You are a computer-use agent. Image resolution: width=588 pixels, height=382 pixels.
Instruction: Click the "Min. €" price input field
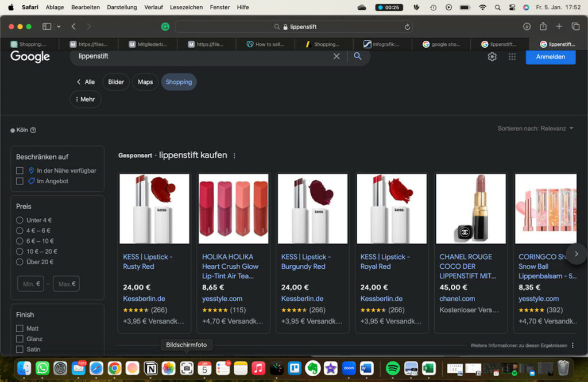tap(30, 283)
